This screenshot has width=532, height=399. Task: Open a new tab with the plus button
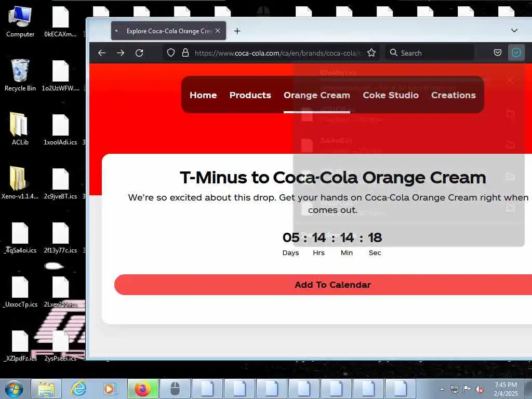[237, 31]
